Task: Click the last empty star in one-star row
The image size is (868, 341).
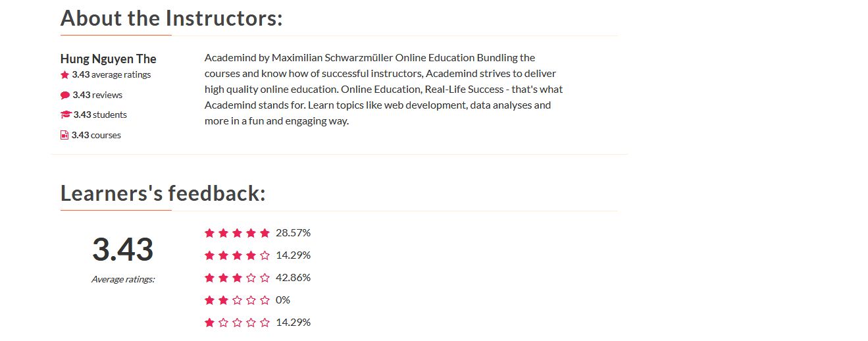Action: (x=265, y=323)
